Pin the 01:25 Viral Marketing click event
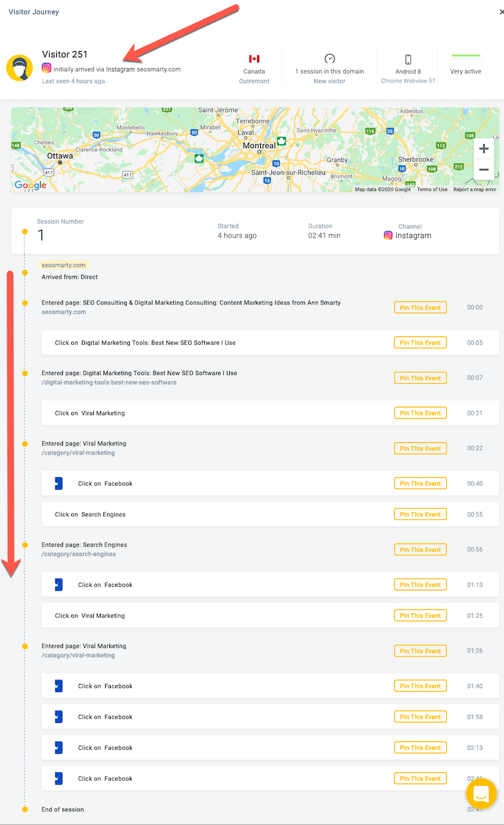 (x=420, y=616)
